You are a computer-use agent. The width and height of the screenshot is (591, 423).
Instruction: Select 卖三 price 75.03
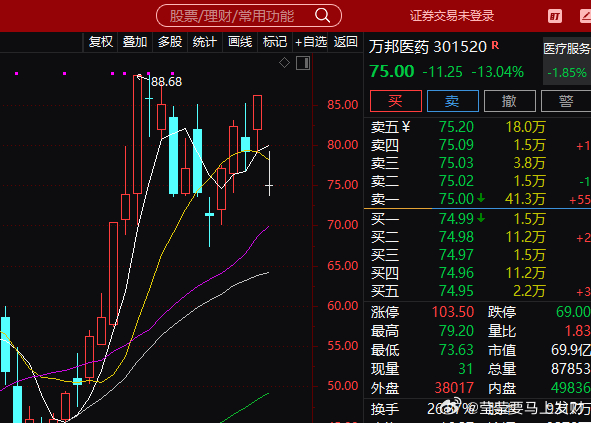click(x=456, y=163)
